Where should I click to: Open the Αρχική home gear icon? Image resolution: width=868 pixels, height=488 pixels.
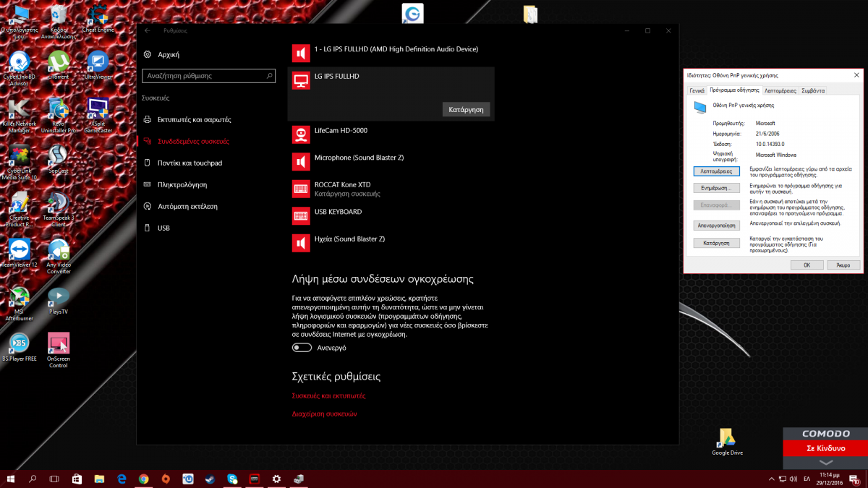(x=148, y=54)
